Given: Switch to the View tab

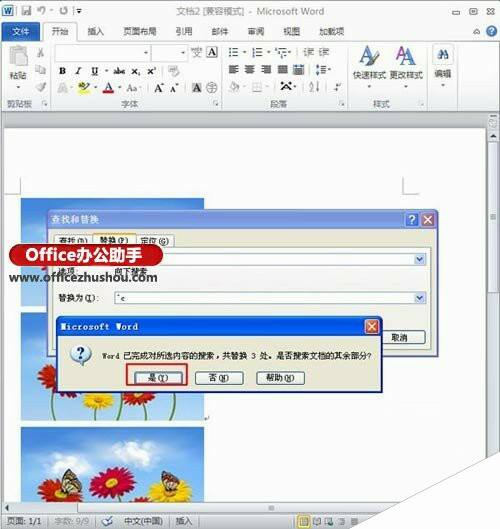Looking at the screenshot, I should [291, 32].
